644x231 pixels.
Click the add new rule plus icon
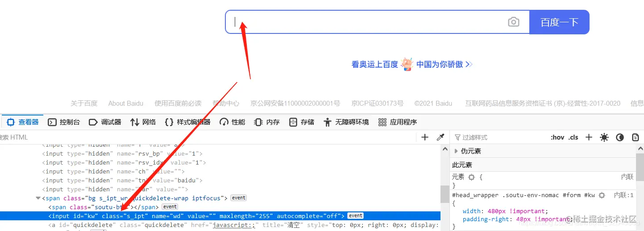click(x=589, y=137)
